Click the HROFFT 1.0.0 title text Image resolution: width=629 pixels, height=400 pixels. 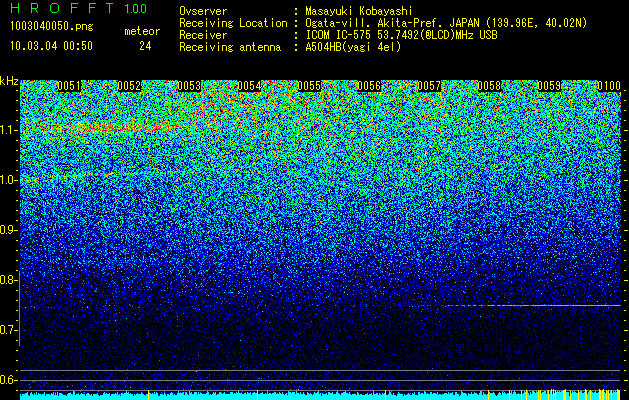point(78,8)
